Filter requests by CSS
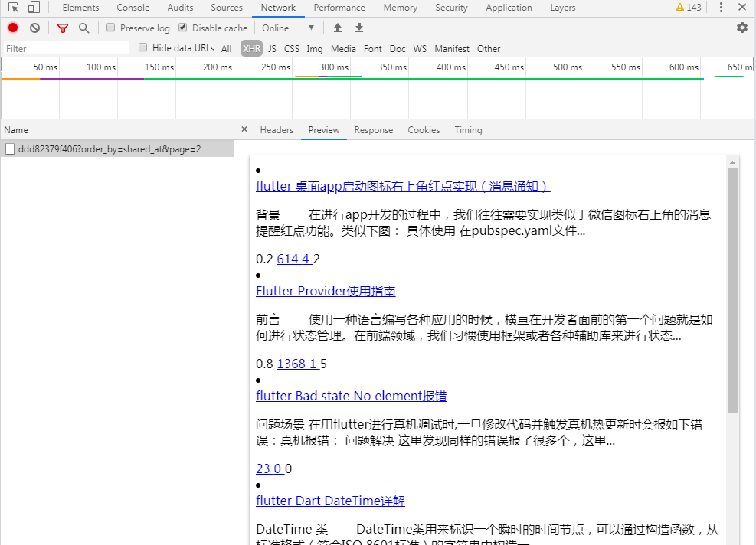 click(292, 49)
